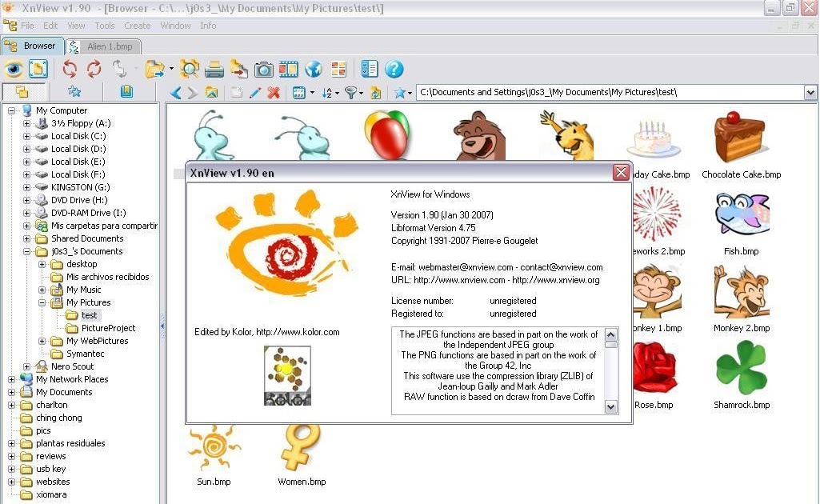The height and width of the screenshot is (504, 820).
Task: Select the ching chong folder in tree
Action: pyautogui.click(x=58, y=418)
